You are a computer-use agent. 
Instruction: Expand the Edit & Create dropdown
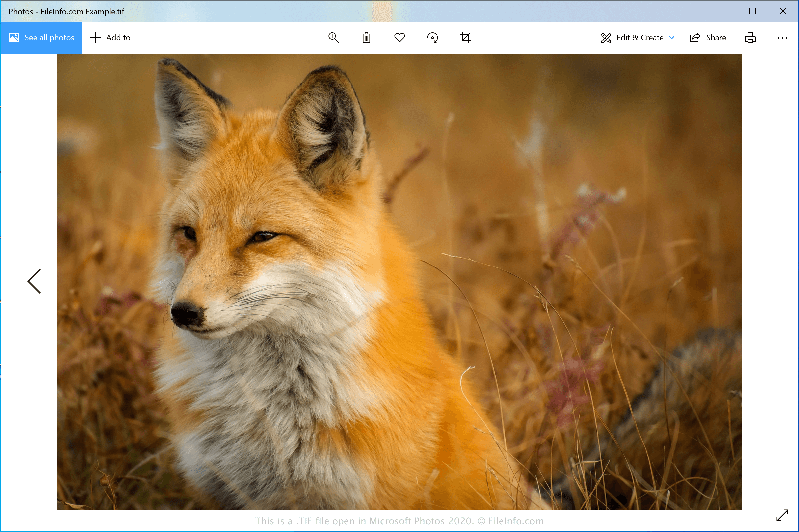pyautogui.click(x=639, y=38)
